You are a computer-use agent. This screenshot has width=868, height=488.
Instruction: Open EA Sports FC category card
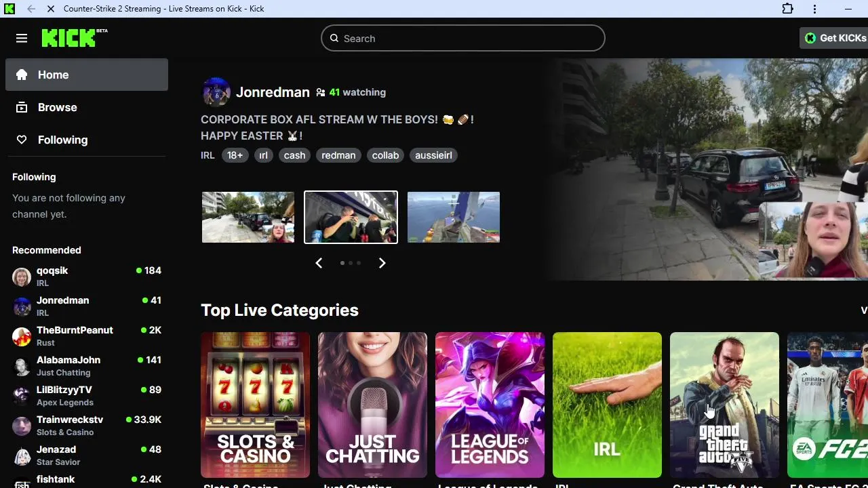827,405
